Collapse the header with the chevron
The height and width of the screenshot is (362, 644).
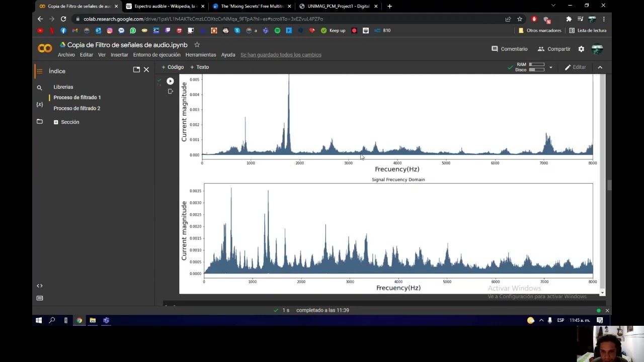[x=600, y=67]
